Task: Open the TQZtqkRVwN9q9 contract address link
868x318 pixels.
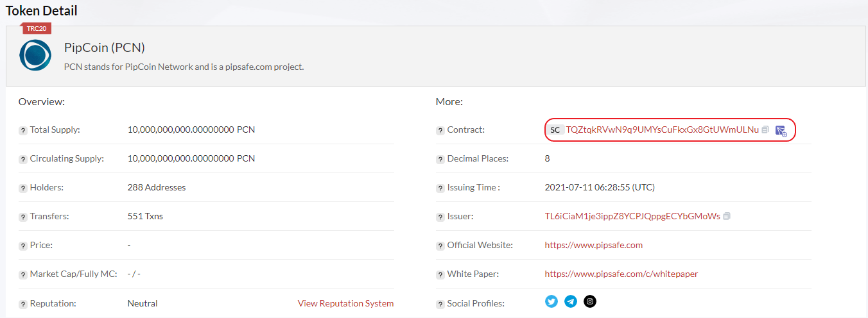Action: (x=662, y=130)
